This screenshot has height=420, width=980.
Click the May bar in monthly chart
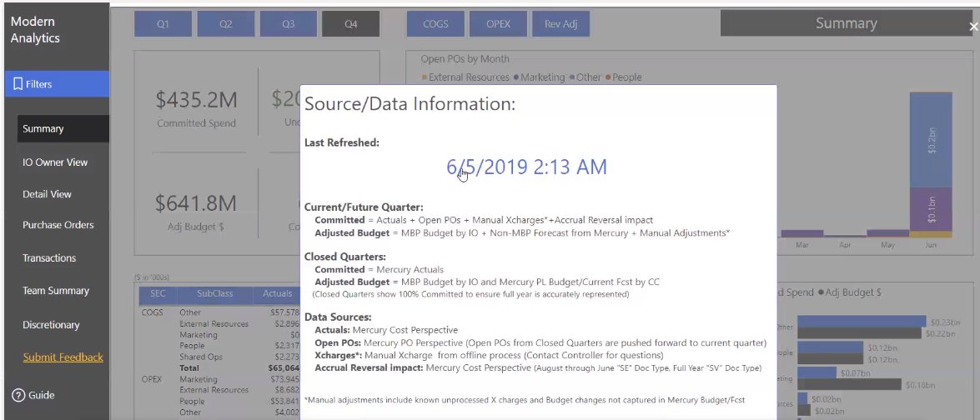[x=888, y=233]
